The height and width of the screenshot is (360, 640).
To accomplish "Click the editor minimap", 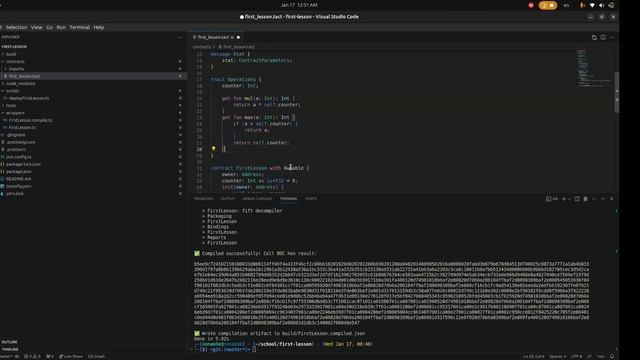I will pos(594,68).
